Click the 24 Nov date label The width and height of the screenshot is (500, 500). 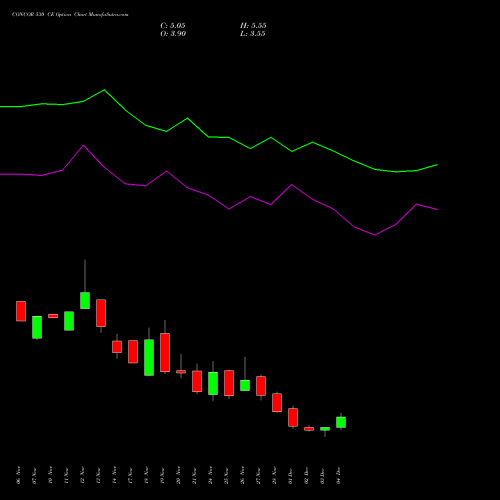(210, 475)
